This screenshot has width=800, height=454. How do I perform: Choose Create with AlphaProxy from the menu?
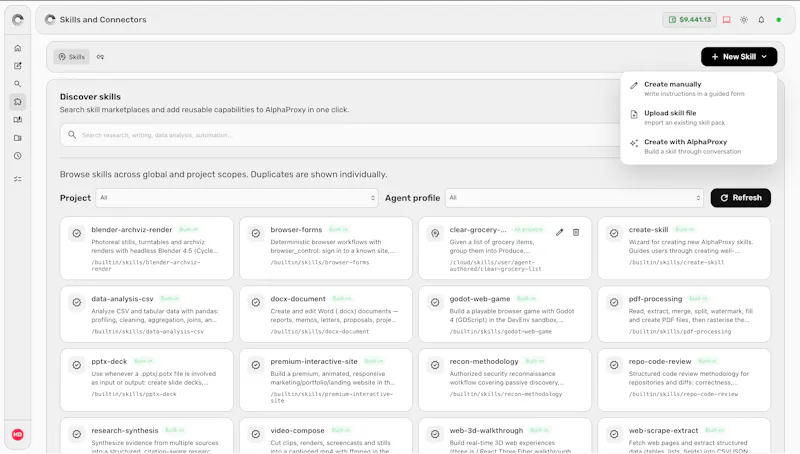698,146
